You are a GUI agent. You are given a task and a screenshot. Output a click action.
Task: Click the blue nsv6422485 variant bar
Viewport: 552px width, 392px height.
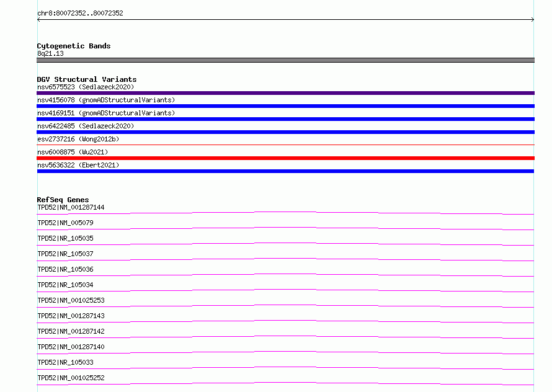(285, 132)
